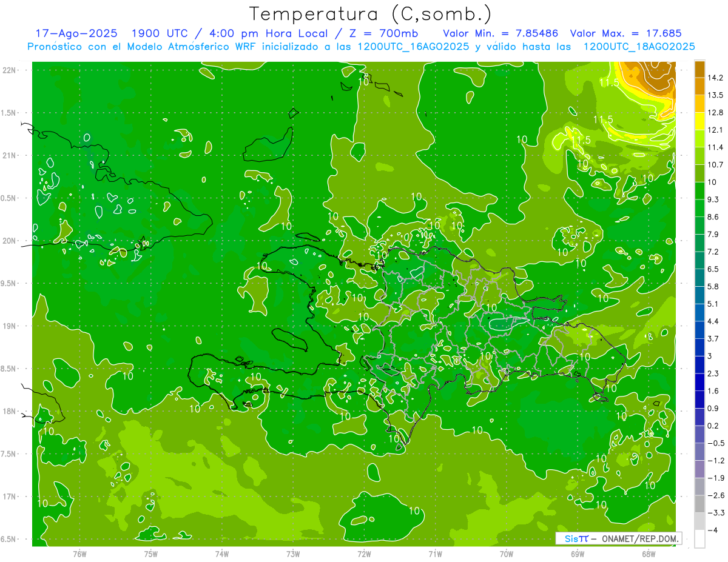Click the '3.7' legend scale value
The height and width of the screenshot is (562, 728).
pos(713,338)
